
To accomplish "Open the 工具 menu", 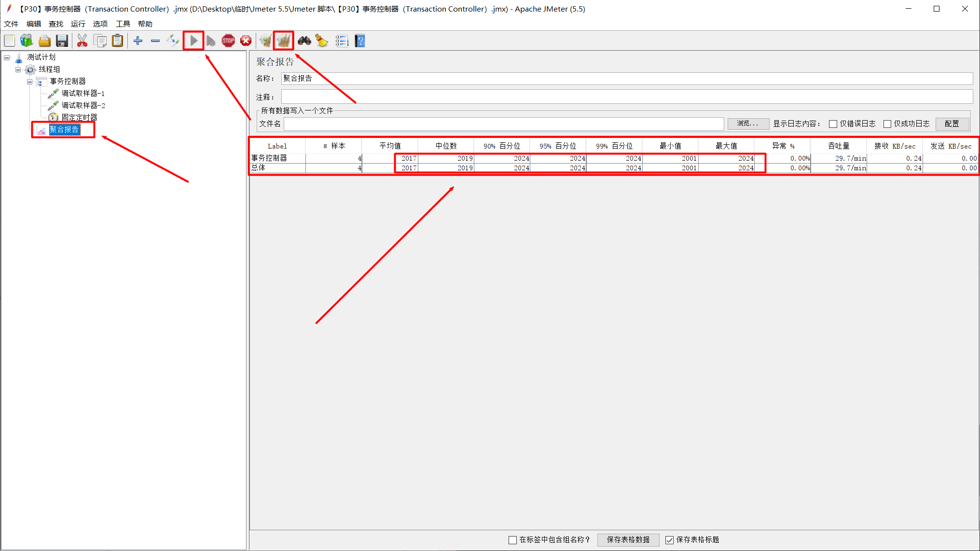I will (x=123, y=24).
